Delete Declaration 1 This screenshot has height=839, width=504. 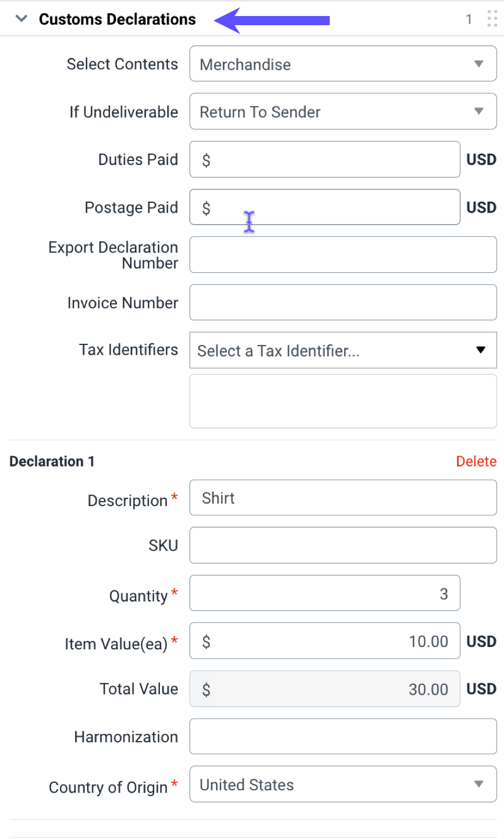click(x=477, y=461)
